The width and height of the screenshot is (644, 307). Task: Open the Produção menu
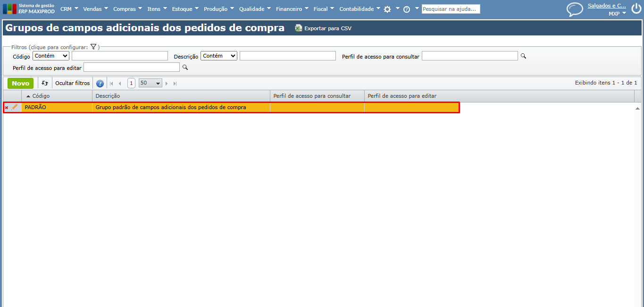coord(219,9)
